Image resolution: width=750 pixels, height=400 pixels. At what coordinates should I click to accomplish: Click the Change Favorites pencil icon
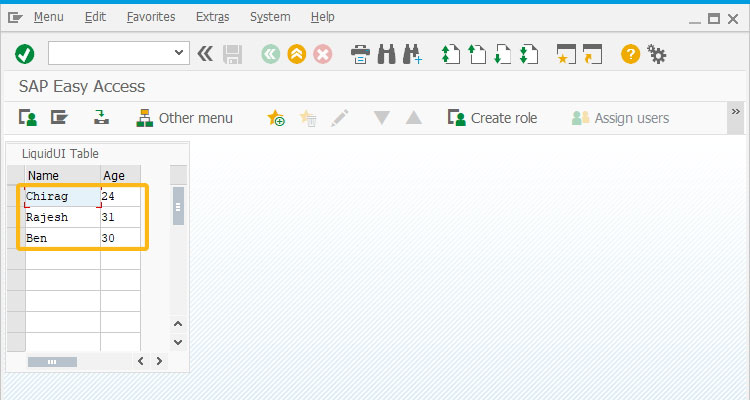point(340,118)
